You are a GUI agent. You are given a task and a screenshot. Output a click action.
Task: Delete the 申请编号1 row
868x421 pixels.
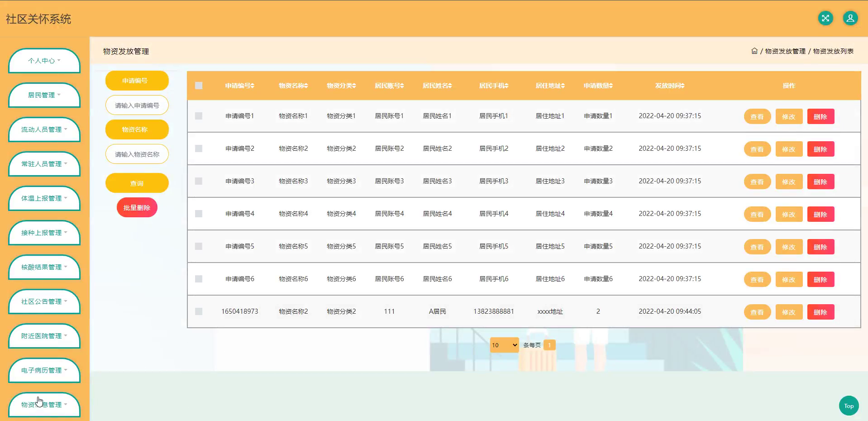820,116
